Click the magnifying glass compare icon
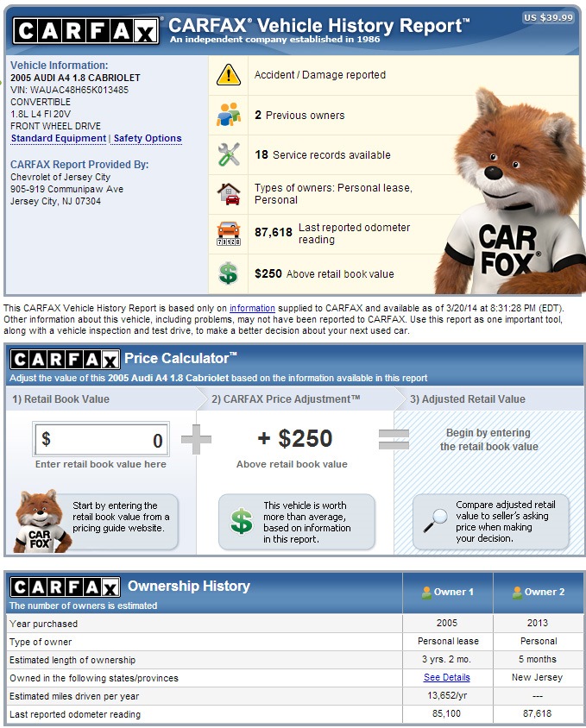The image size is (586, 728). (435, 521)
